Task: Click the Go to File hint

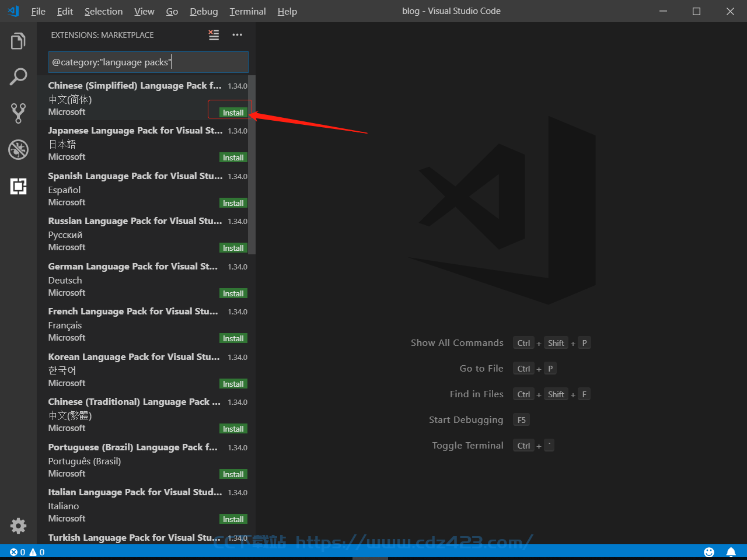Action: coord(481,369)
